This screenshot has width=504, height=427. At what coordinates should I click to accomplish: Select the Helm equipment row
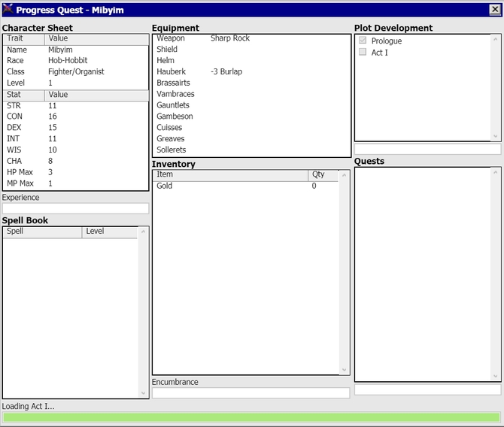[x=252, y=60]
